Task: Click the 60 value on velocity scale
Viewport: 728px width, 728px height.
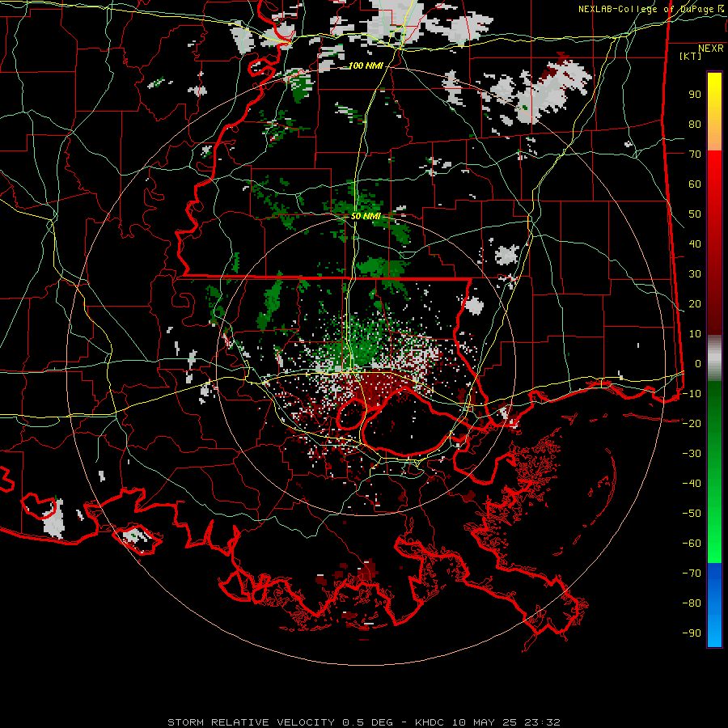Action: [695, 184]
